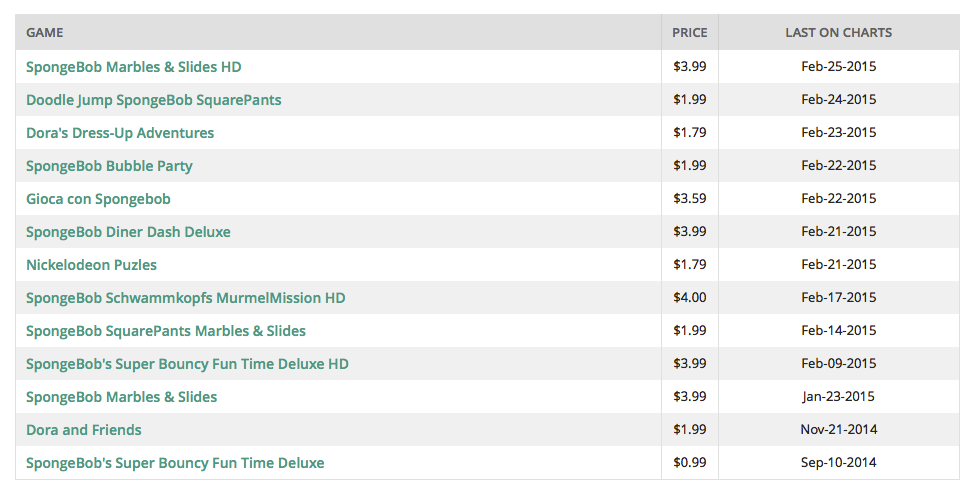Click SpongeBob Diner Dash Deluxe link

tap(128, 232)
